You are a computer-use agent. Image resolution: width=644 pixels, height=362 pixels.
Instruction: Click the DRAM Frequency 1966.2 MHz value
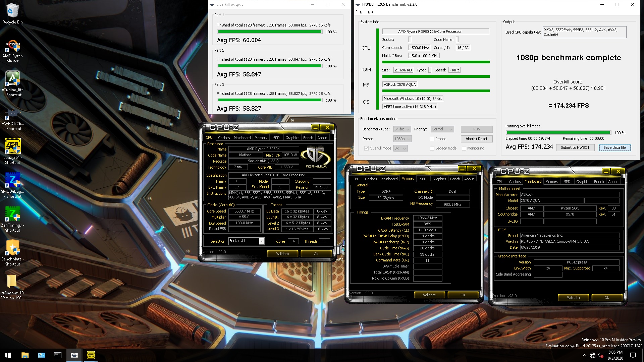click(x=427, y=218)
